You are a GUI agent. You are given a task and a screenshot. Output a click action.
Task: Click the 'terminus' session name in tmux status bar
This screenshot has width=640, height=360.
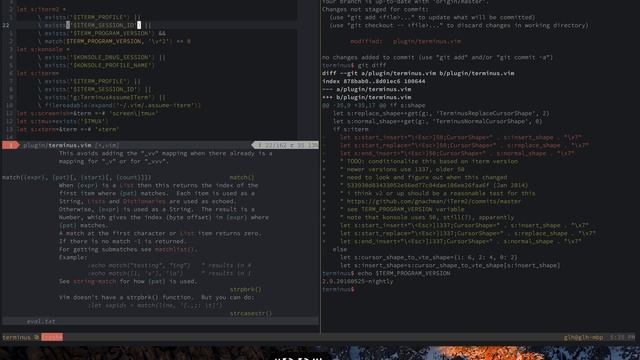pyautogui.click(x=16, y=337)
